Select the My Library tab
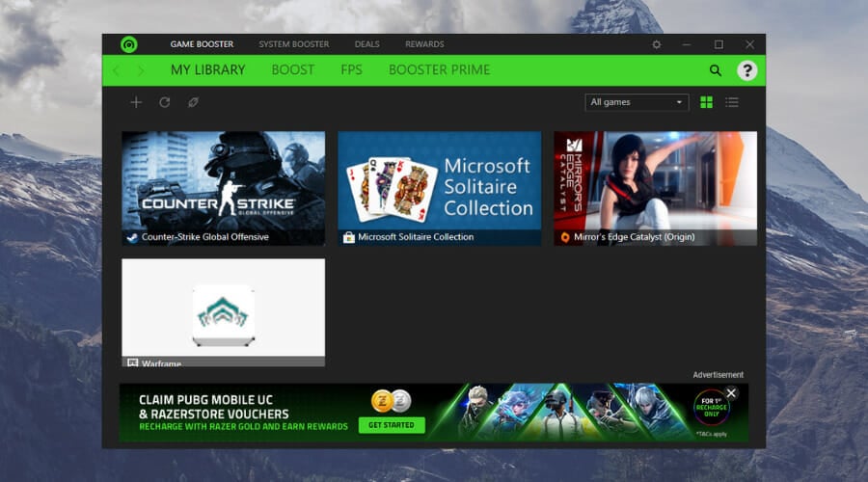This screenshot has width=868, height=482. pyautogui.click(x=207, y=69)
